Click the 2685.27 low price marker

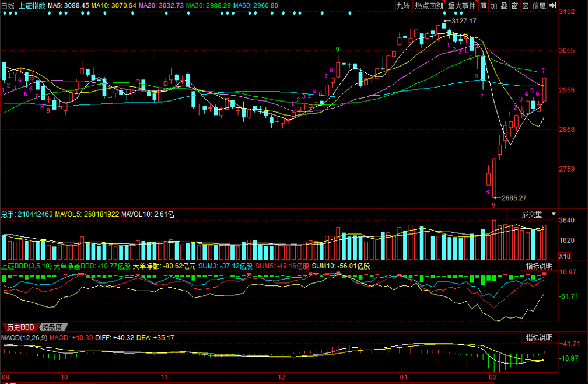click(514, 198)
